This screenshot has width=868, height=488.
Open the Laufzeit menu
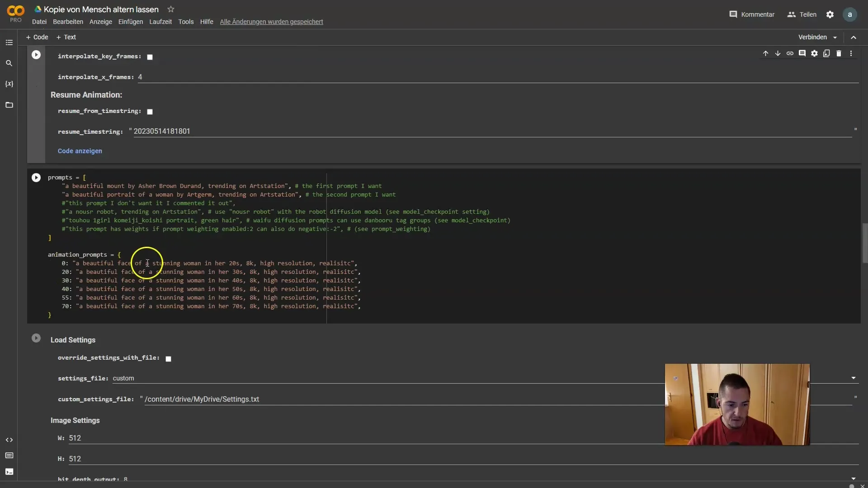[x=160, y=22]
